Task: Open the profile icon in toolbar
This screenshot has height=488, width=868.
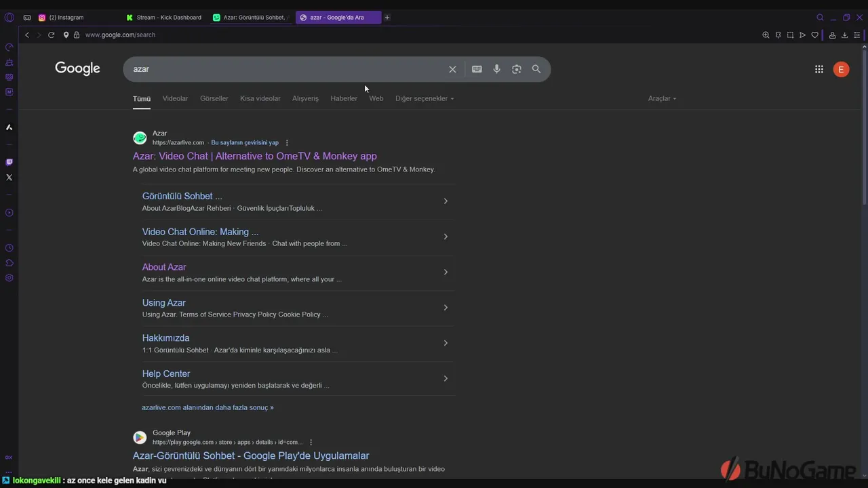Action: [x=832, y=35]
